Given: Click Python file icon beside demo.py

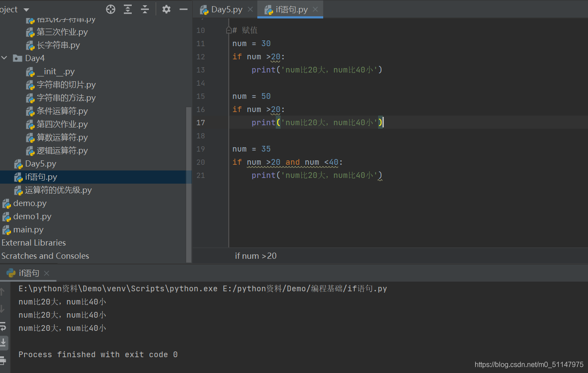Looking at the screenshot, I should pyautogui.click(x=7, y=203).
